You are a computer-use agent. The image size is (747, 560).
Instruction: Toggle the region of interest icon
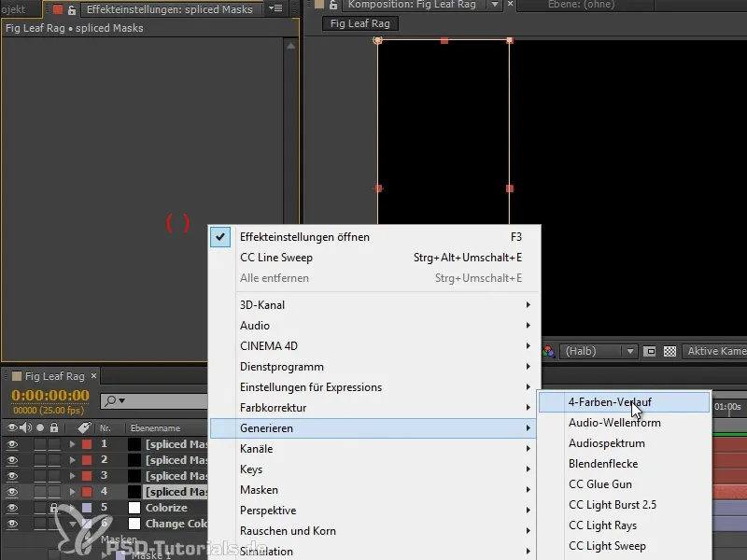click(x=649, y=352)
